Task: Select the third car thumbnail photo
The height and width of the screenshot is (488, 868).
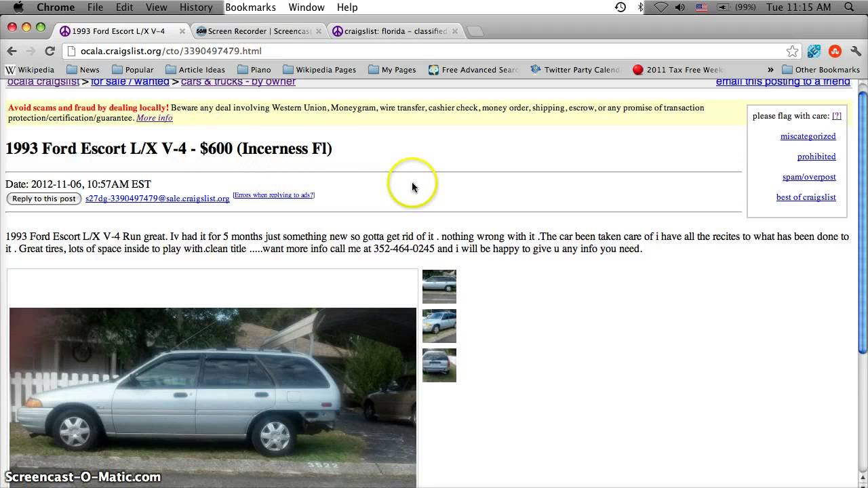Action: tap(439, 365)
